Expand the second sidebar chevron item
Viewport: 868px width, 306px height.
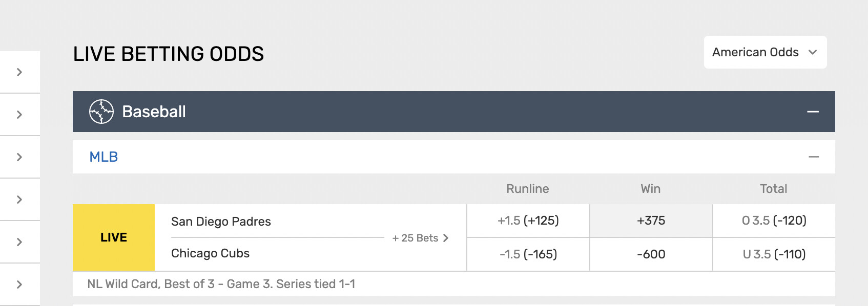coord(19,115)
